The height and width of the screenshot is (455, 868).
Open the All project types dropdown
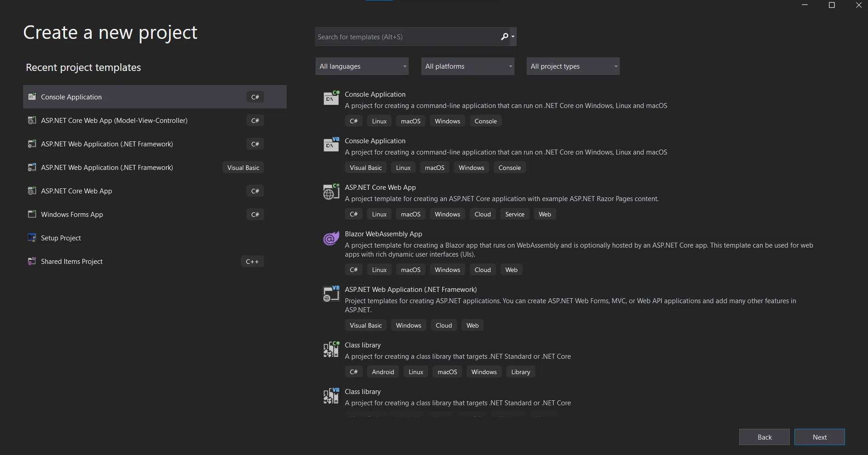(x=573, y=66)
